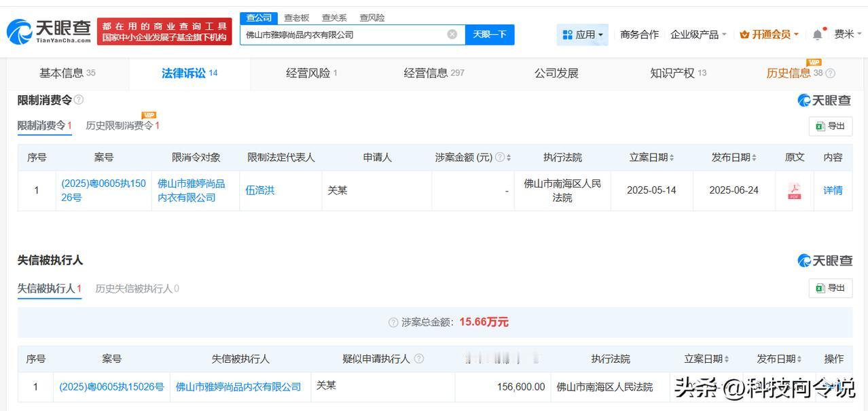
Task: Switch to 知识产权 tab
Action: (x=678, y=73)
